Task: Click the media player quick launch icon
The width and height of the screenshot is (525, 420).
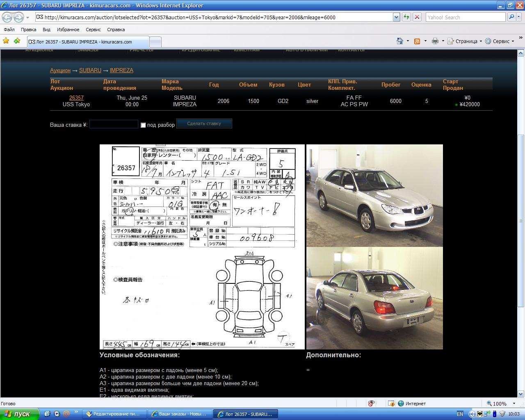Action: tap(57, 414)
